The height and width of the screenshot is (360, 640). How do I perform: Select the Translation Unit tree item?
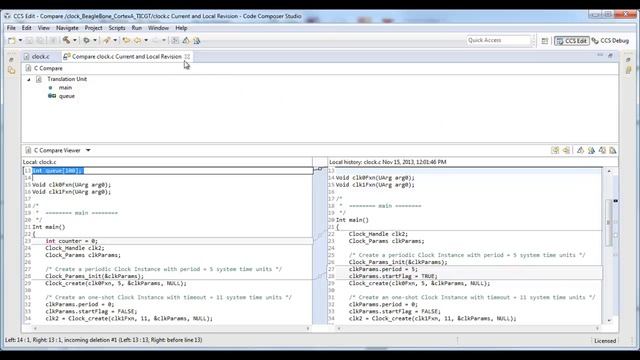[67, 79]
